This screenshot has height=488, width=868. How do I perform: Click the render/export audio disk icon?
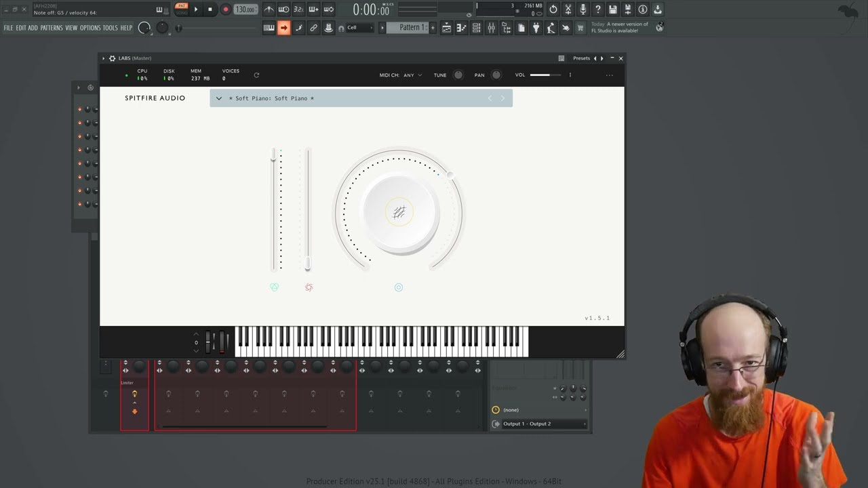628,9
